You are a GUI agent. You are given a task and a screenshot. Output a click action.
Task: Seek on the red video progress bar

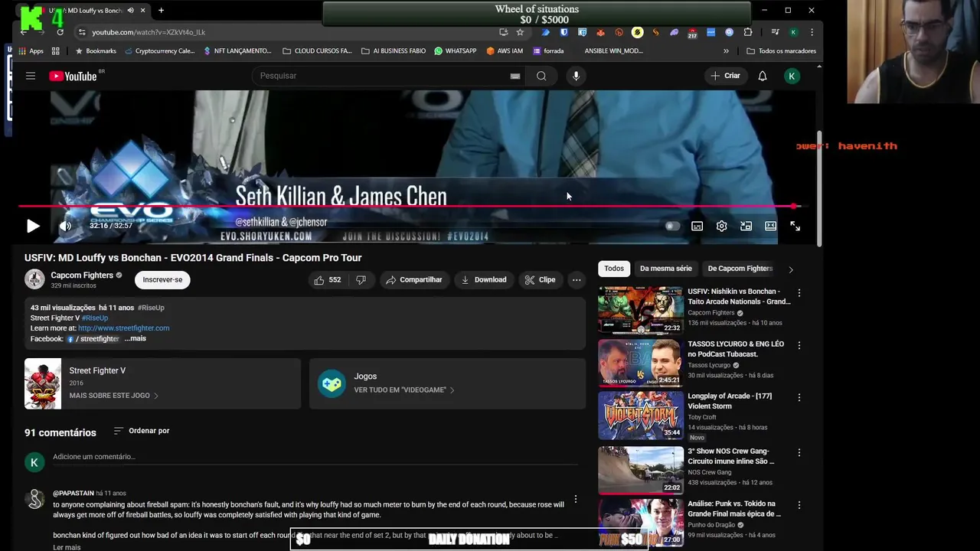tap(410, 206)
